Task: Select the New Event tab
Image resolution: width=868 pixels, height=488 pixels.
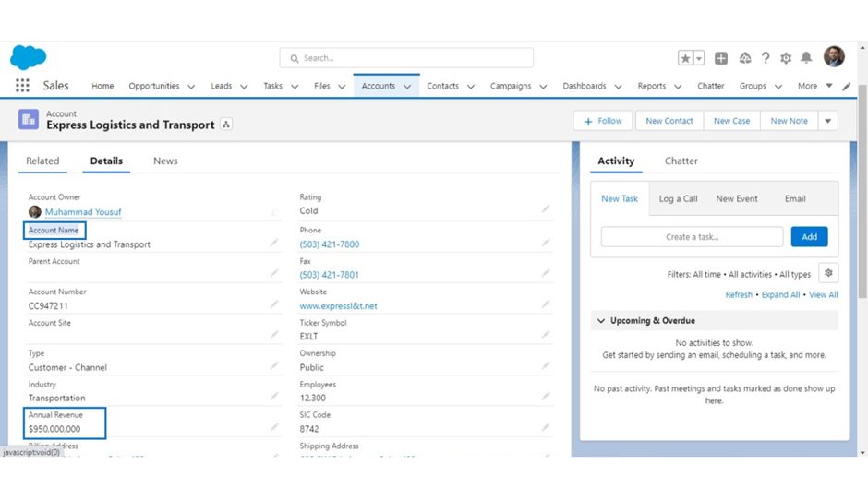Action: [737, 198]
